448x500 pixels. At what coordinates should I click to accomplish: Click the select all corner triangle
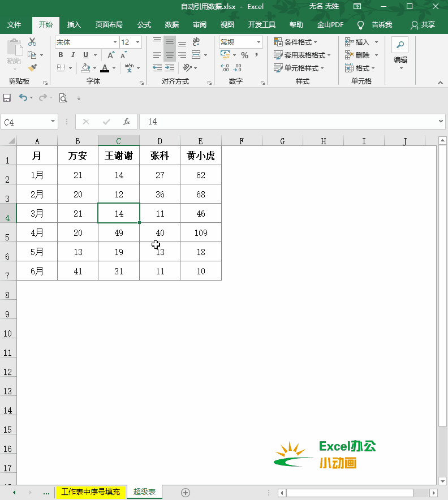click(11, 141)
